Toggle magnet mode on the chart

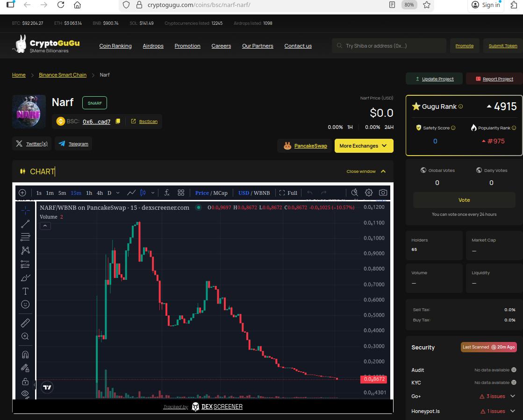(x=25, y=354)
